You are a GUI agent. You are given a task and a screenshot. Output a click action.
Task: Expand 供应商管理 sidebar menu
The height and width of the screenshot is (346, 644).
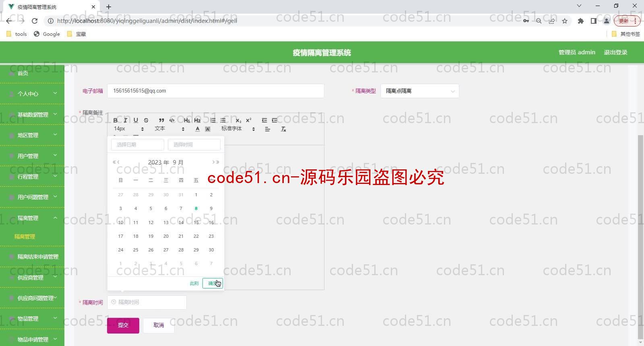32,278
